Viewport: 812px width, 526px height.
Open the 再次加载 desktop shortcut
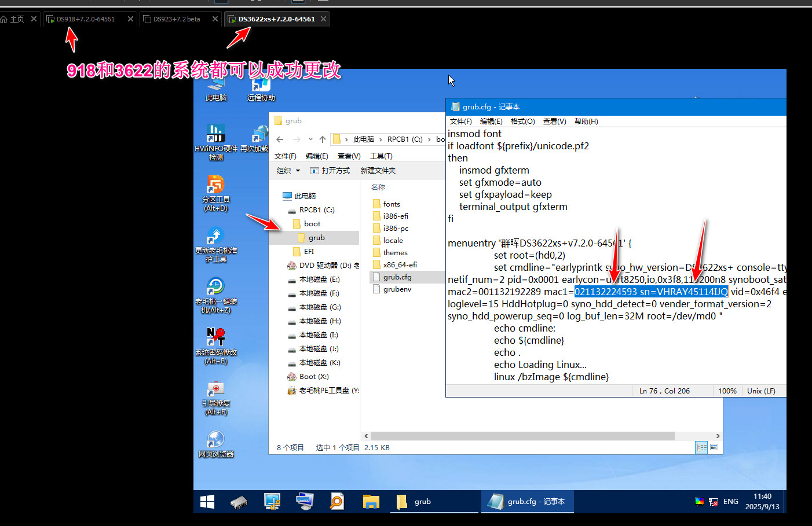pyautogui.click(x=255, y=139)
